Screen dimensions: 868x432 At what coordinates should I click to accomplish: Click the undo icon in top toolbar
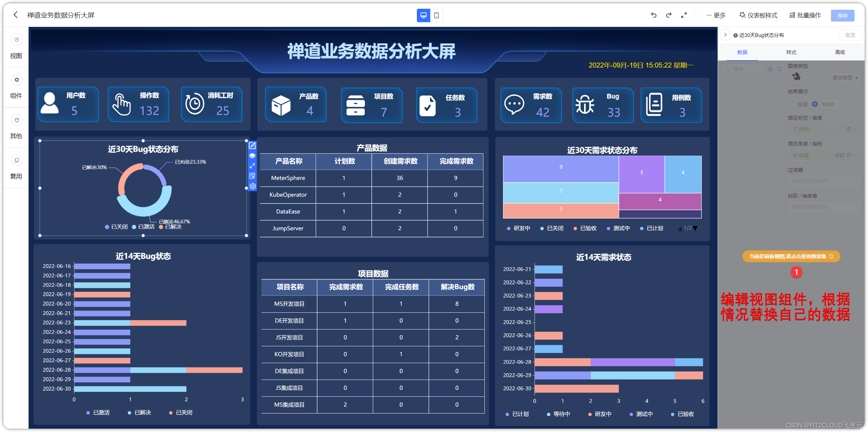(653, 15)
